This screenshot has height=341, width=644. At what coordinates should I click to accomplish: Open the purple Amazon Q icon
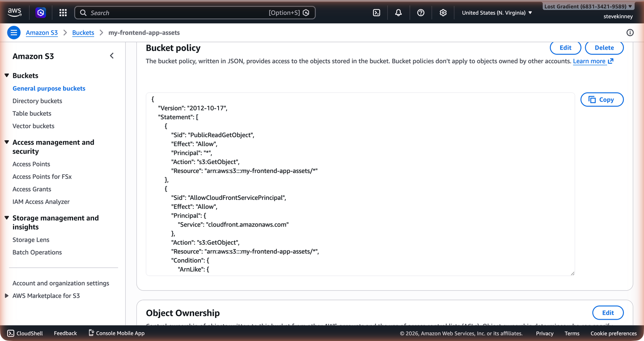pos(41,13)
